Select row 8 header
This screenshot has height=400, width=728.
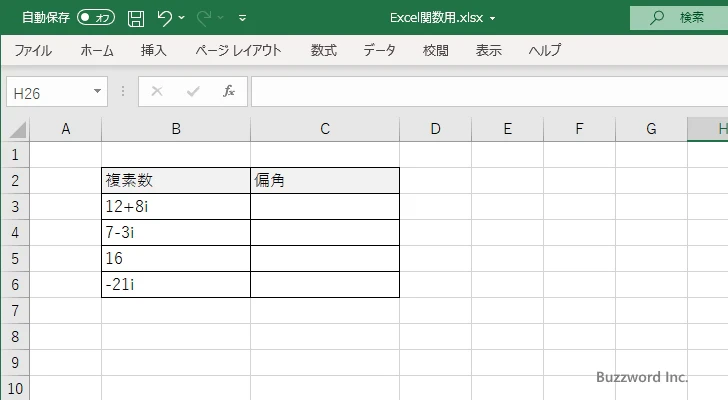point(15,336)
